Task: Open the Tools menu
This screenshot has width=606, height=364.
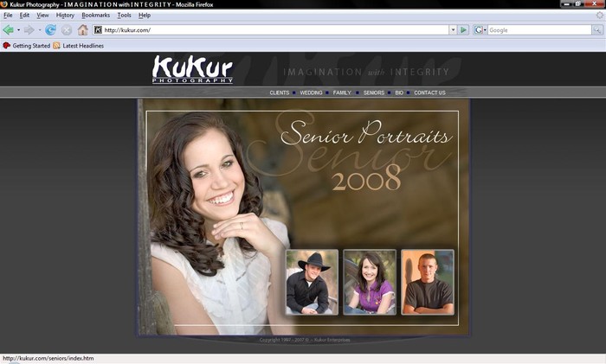Action: click(x=124, y=15)
